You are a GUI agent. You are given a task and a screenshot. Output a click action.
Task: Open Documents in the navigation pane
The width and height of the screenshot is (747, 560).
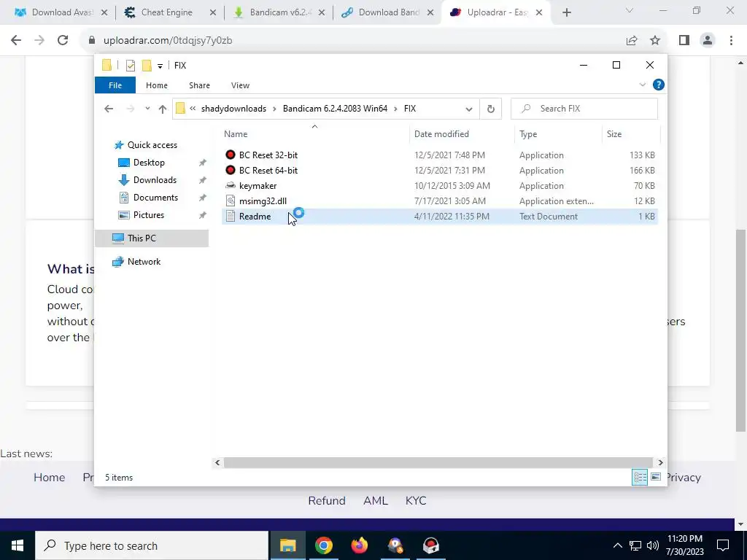(x=155, y=198)
